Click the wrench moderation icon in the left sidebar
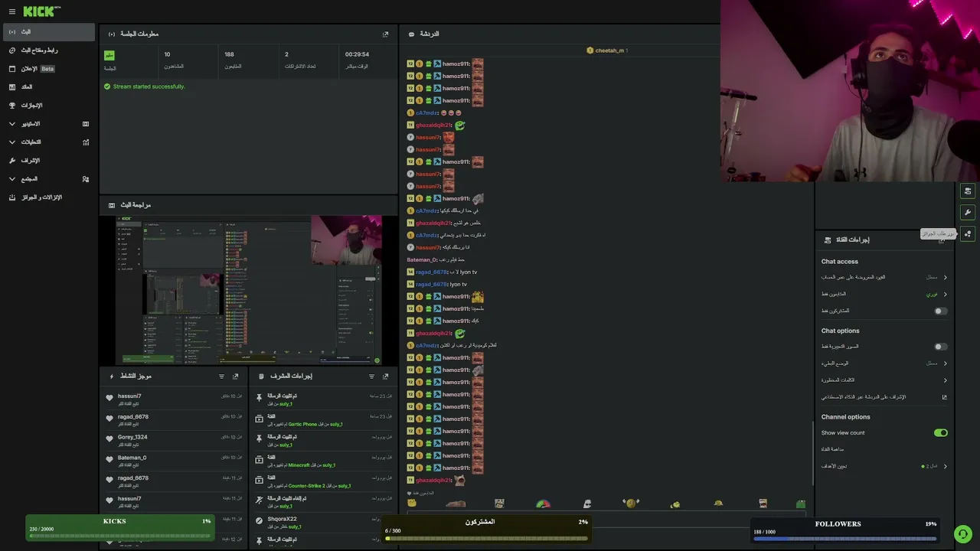Image resolution: width=980 pixels, height=551 pixels. tap(12, 161)
